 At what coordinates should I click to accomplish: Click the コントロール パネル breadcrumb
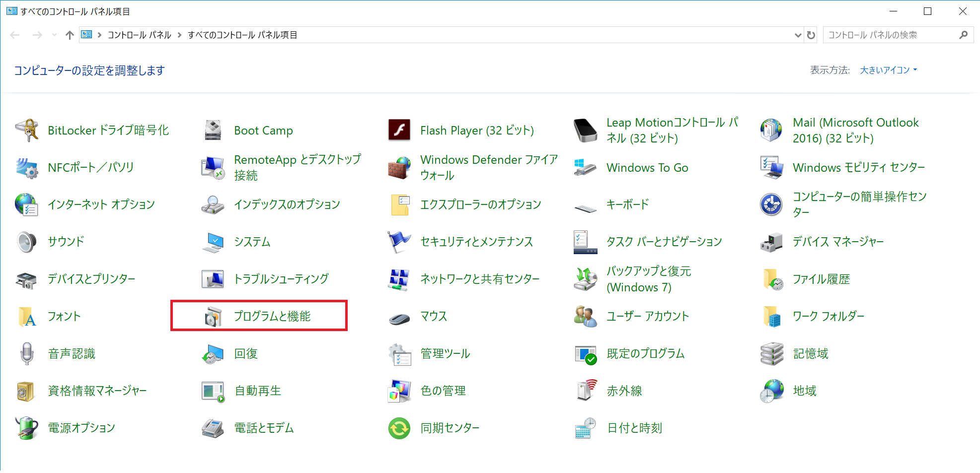pyautogui.click(x=139, y=35)
